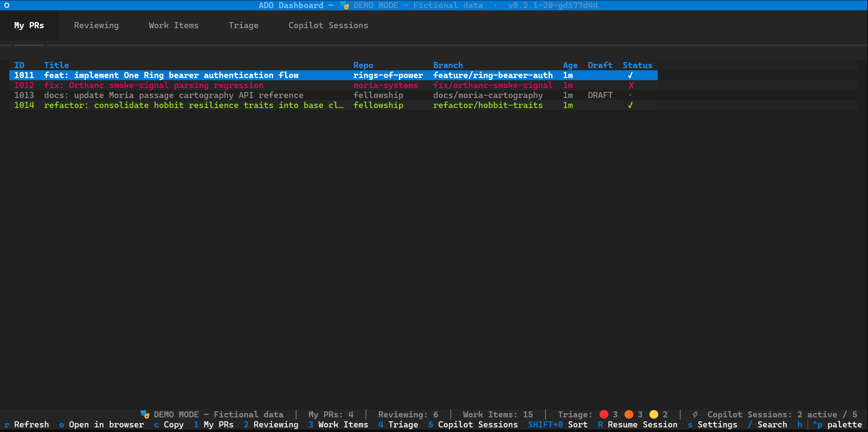The image size is (868, 432).
Task: Click the 5 Copilot Sessions footer shortcut
Action: 473,425
